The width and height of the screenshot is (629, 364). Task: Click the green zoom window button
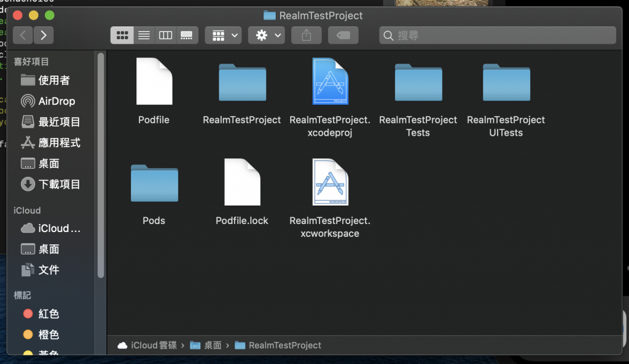(49, 15)
